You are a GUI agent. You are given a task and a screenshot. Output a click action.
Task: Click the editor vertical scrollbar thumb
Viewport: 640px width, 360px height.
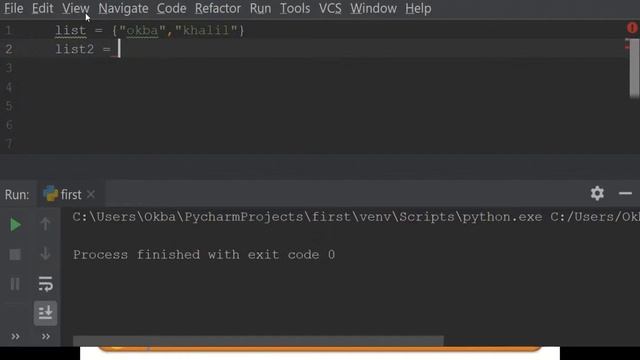click(634, 68)
